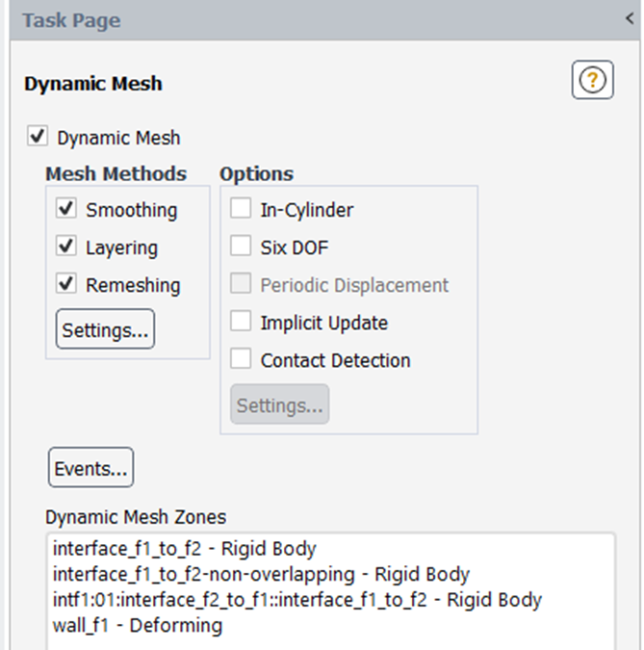Select the wall_f1 - Deforming zone
The image size is (644, 650).
click(x=137, y=626)
